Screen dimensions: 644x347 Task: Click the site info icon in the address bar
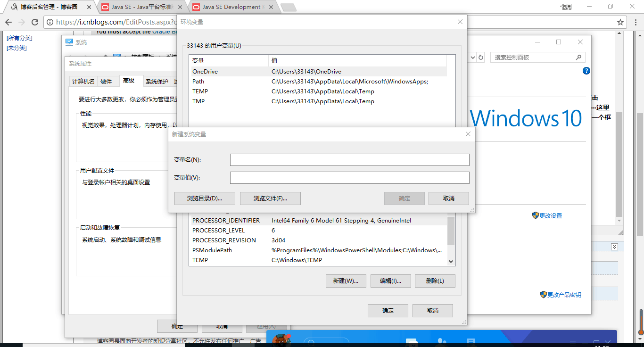50,22
